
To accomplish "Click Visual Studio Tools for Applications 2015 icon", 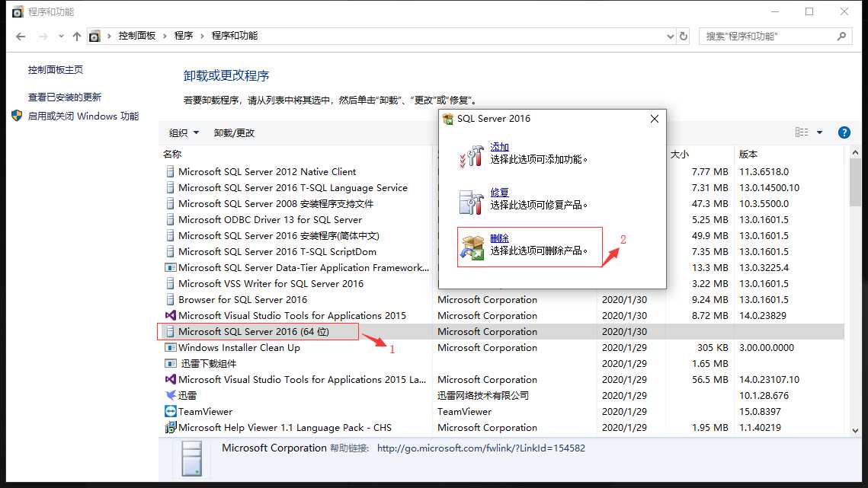I will (171, 315).
